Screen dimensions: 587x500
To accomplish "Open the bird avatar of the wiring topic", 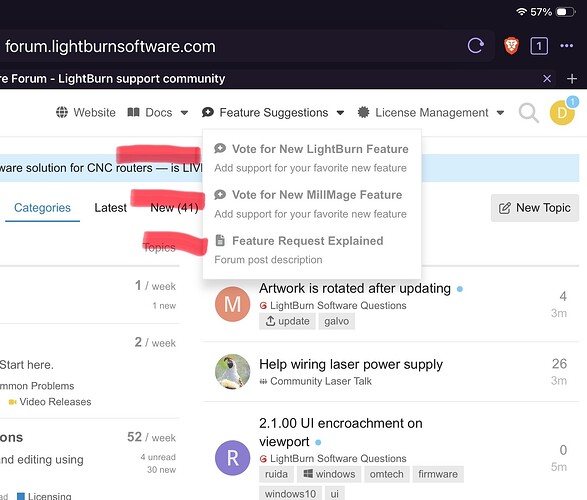I will coord(232,372).
